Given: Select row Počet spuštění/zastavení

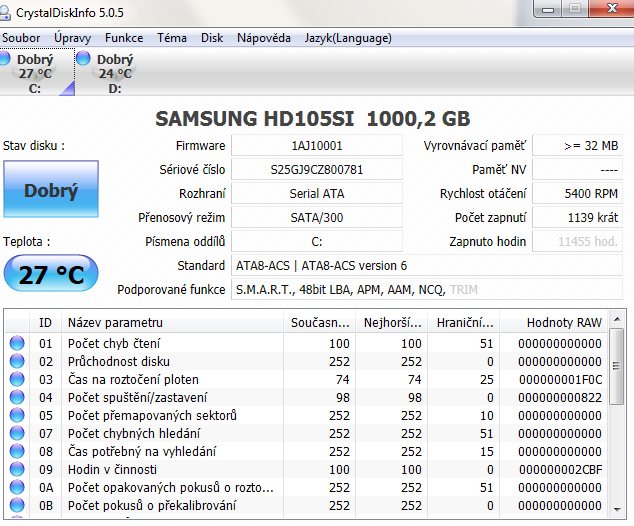Looking at the screenshot, I should (306, 397).
